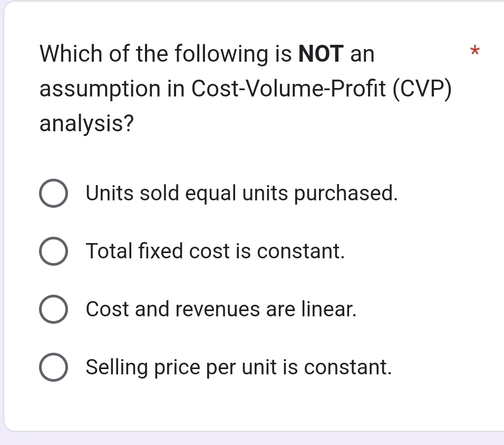
Task: Click the 'Units sold equal units purchased.' label text
Action: point(241,194)
